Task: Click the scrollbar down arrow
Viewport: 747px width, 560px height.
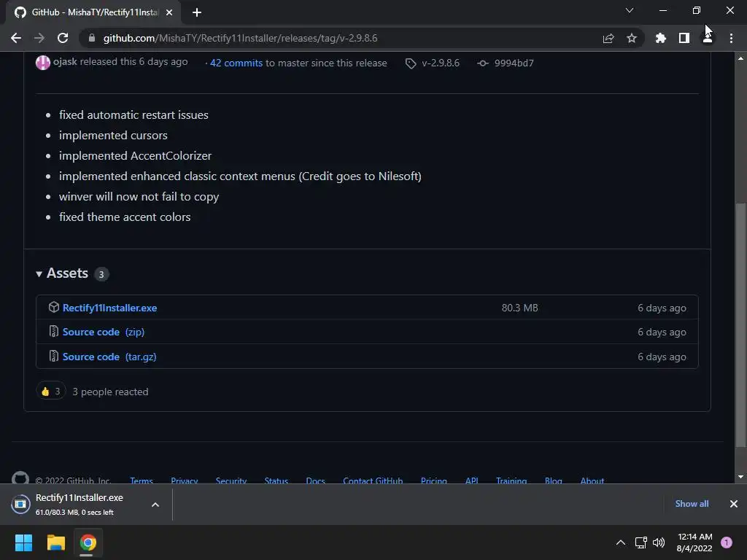Action: tap(740, 477)
